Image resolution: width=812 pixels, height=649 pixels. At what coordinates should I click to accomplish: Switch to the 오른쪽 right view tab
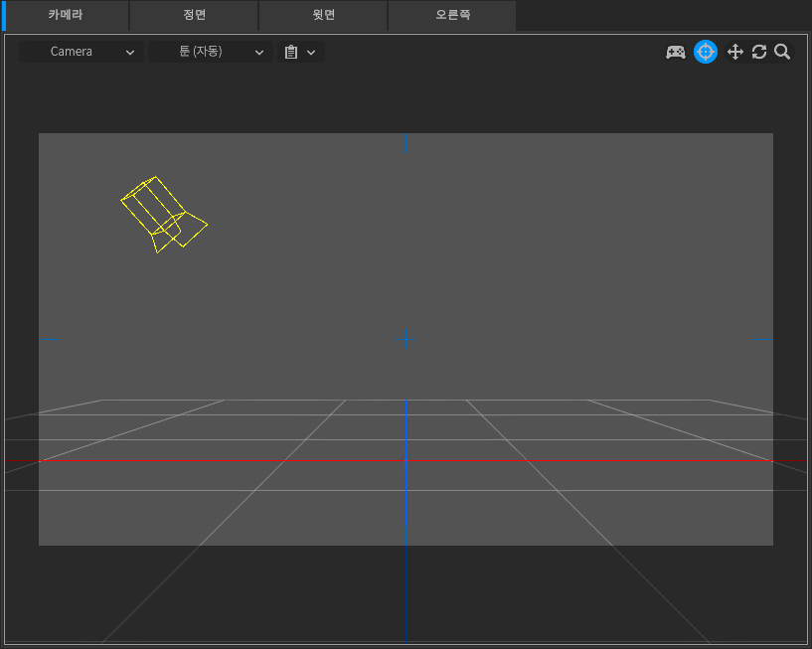pyautogui.click(x=452, y=15)
